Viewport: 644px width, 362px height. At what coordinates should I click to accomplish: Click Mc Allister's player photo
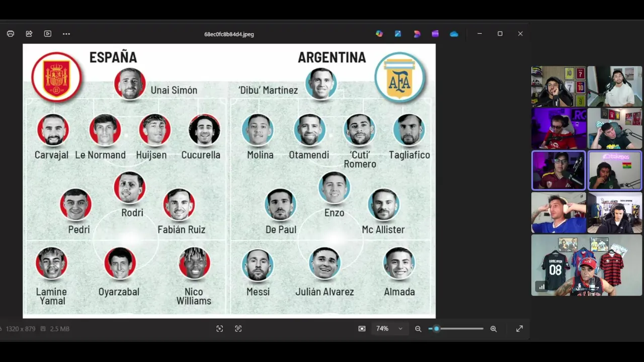click(x=383, y=204)
